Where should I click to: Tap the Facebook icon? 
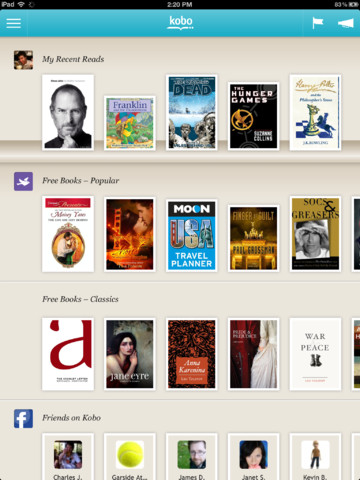[x=23, y=419]
